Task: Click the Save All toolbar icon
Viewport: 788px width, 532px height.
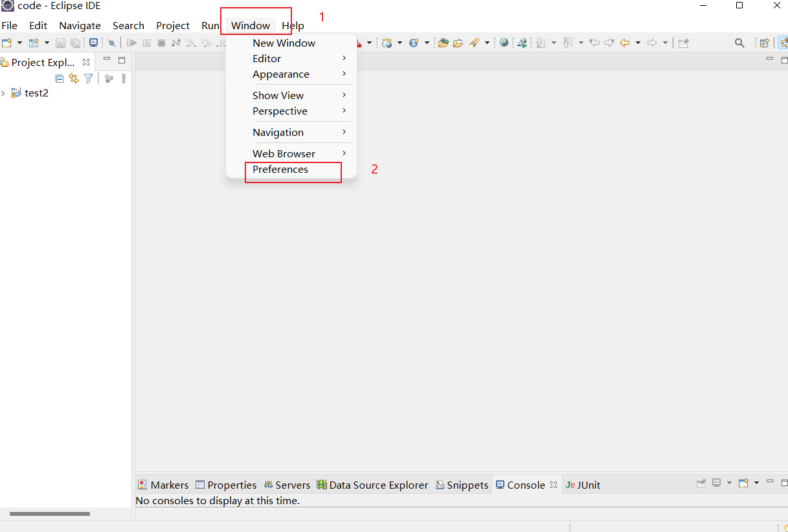Action: [x=76, y=43]
